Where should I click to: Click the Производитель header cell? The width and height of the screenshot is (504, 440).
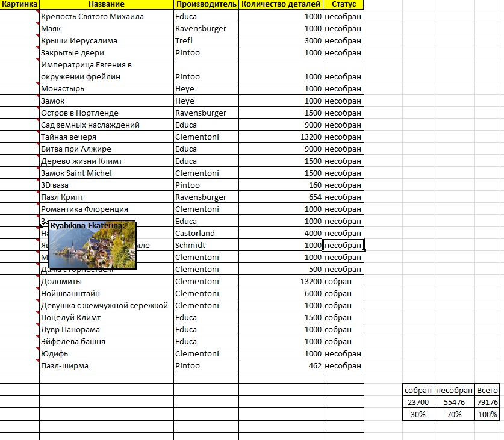(x=206, y=4)
